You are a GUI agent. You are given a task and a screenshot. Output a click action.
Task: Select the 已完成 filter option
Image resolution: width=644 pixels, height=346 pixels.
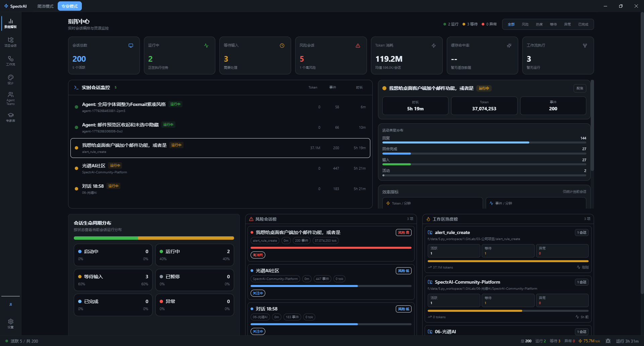pos(583,24)
